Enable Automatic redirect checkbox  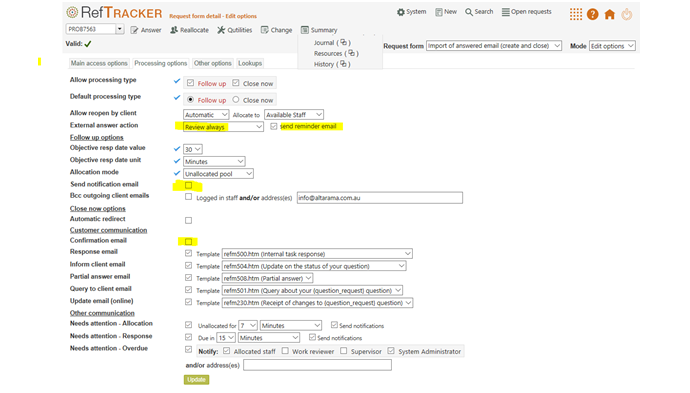pyautogui.click(x=188, y=220)
